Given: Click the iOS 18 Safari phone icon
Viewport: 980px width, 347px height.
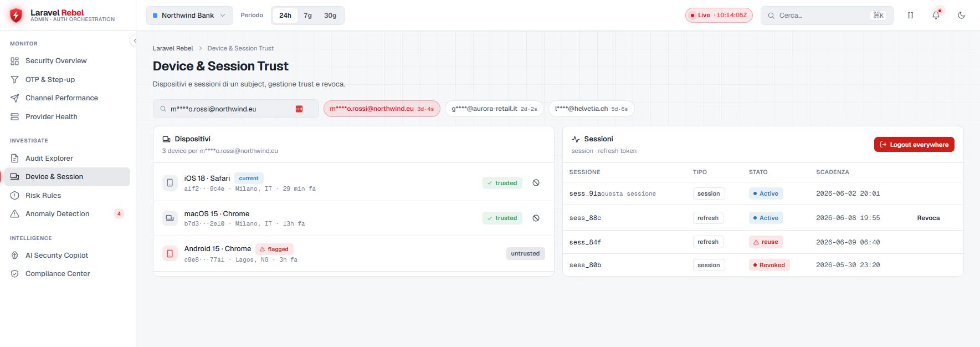Looking at the screenshot, I should (x=170, y=183).
